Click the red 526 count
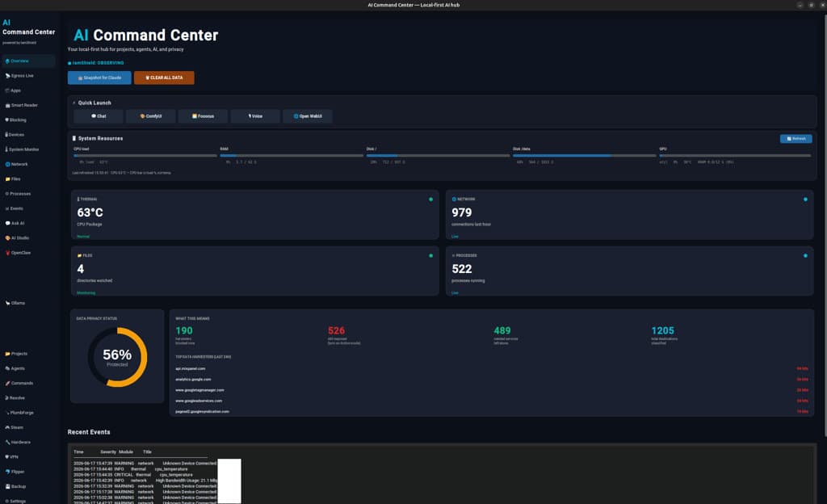This screenshot has width=827, height=504. pyautogui.click(x=337, y=330)
